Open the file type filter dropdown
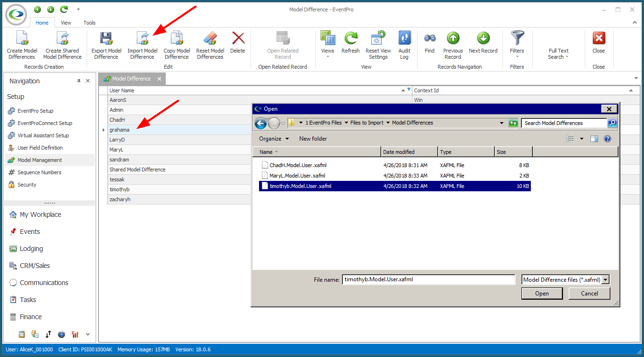The image size is (644, 357). coord(606,280)
